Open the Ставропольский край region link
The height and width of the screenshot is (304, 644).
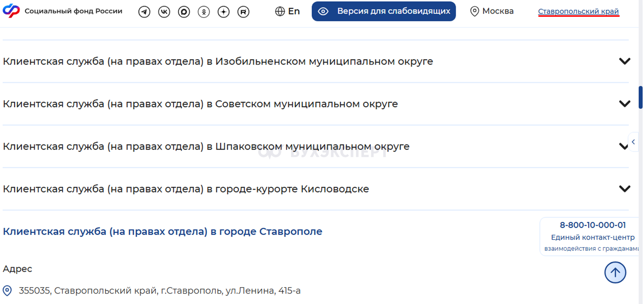tap(578, 12)
